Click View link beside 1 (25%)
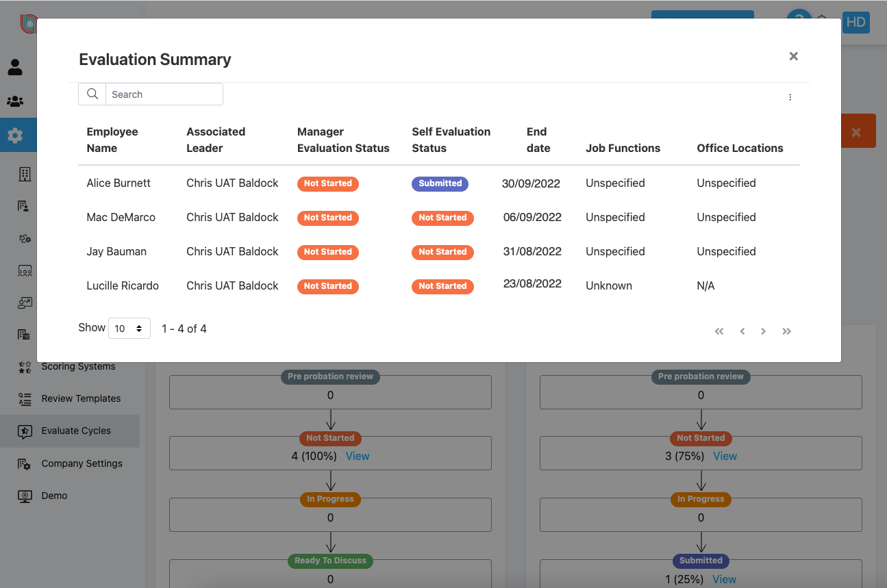Viewport: 887px width, 588px height. pyautogui.click(x=725, y=579)
